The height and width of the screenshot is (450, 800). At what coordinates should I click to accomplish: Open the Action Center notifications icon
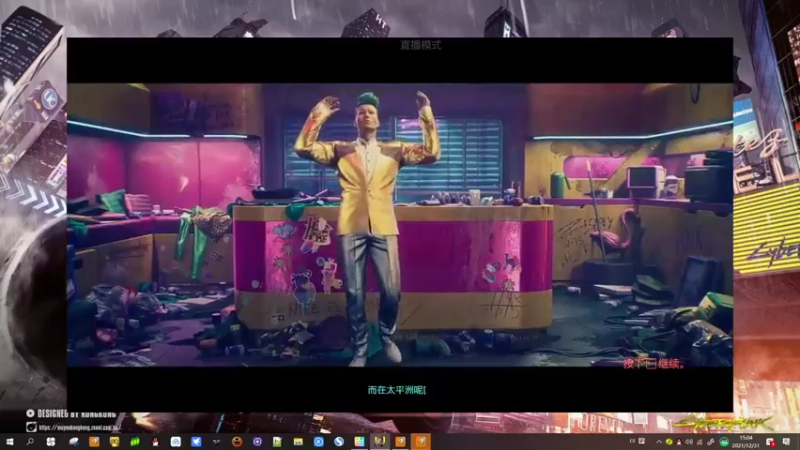tap(786, 441)
